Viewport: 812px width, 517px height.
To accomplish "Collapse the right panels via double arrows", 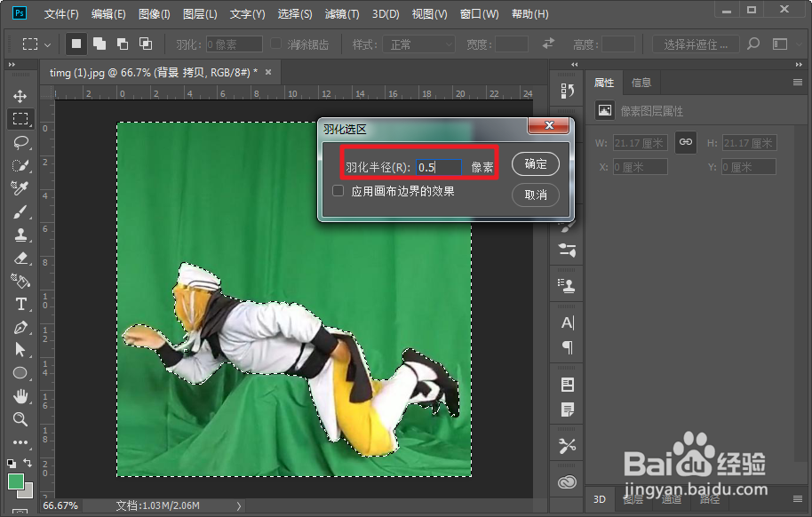I will 799,65.
